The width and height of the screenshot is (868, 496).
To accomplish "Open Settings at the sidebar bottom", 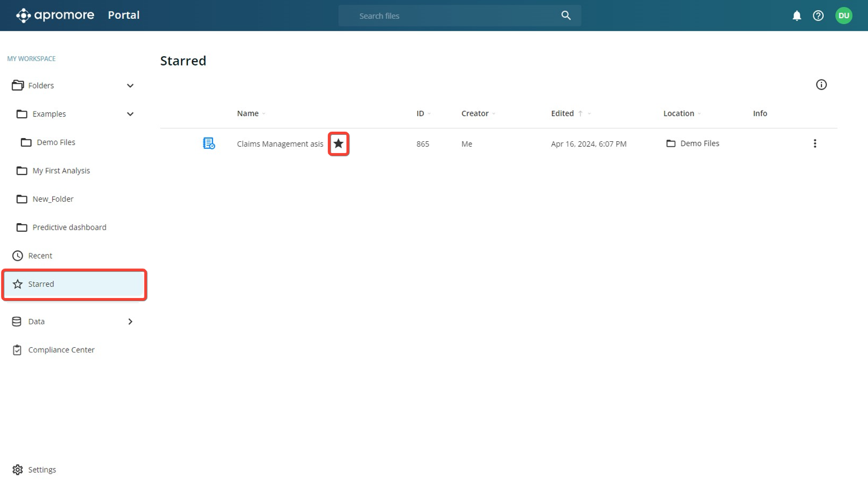I will 42,470.
